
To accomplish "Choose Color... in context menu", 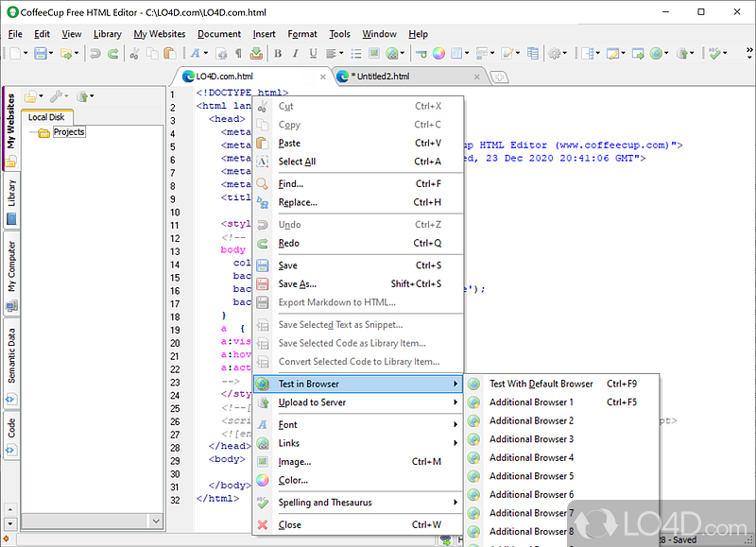I will 358,480.
